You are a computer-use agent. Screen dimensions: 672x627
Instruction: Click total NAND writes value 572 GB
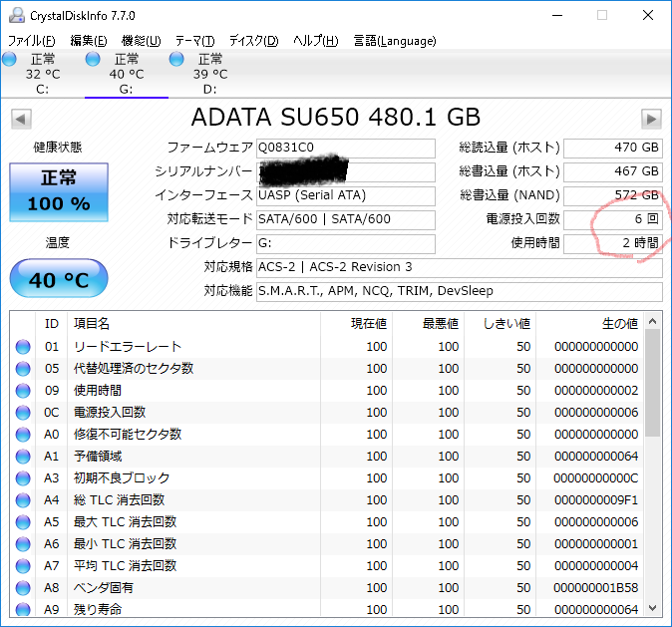(613, 195)
